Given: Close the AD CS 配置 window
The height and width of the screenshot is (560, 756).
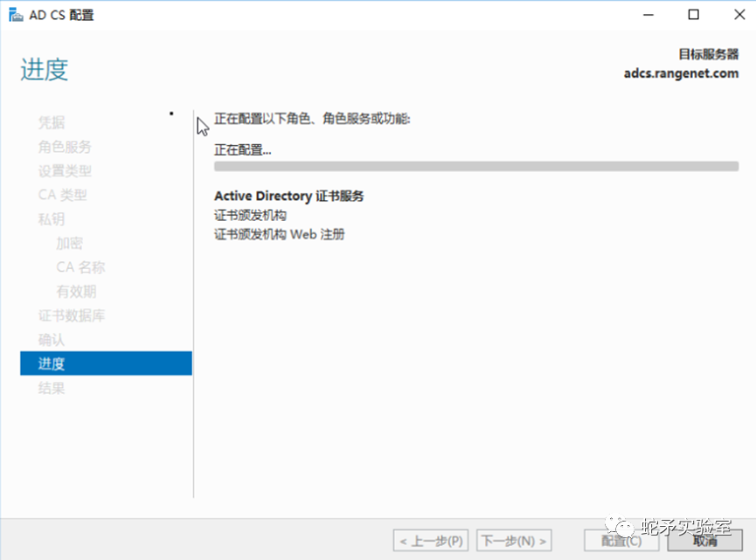Looking at the screenshot, I should (739, 15).
